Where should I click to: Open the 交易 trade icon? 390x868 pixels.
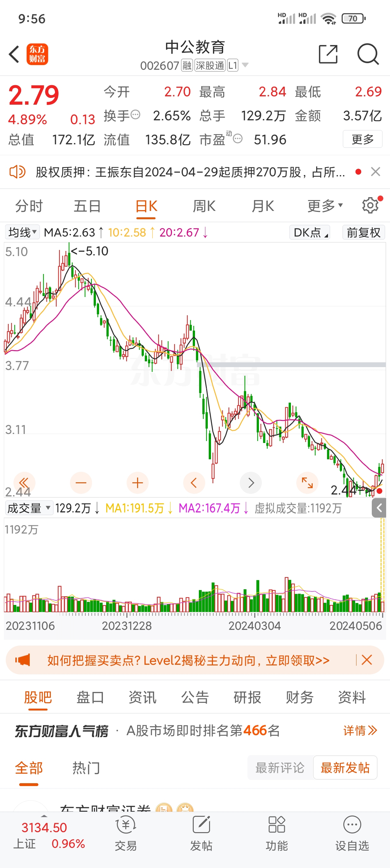pos(126,833)
